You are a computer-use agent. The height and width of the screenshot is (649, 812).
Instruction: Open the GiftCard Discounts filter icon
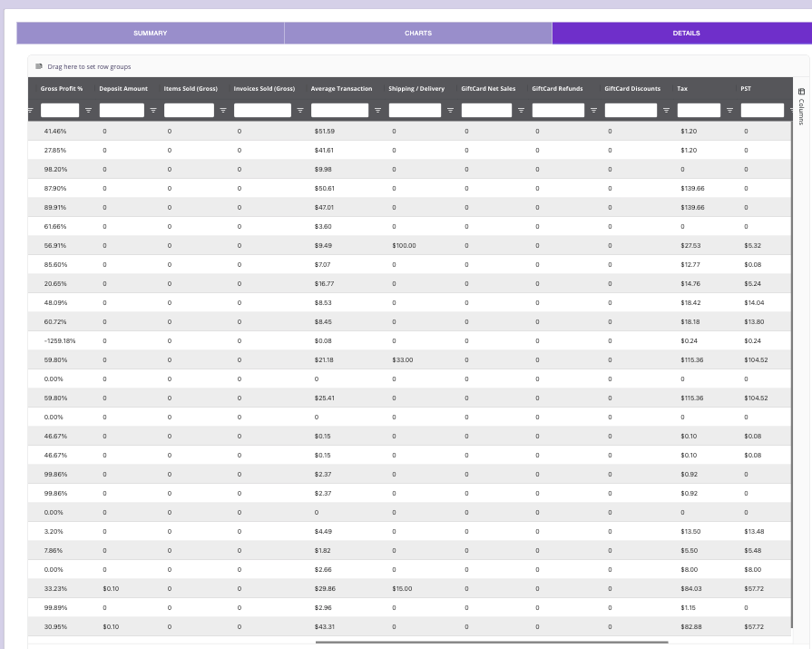pyautogui.click(x=666, y=111)
